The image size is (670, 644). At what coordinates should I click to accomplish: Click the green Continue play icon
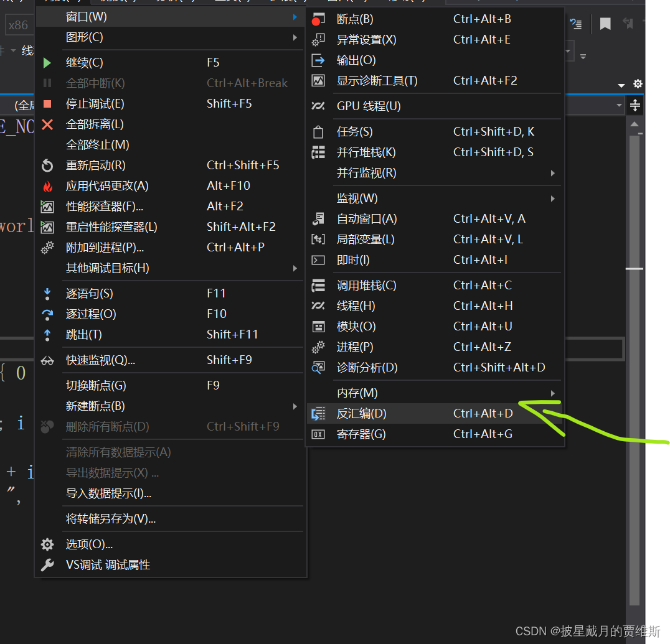click(x=47, y=63)
